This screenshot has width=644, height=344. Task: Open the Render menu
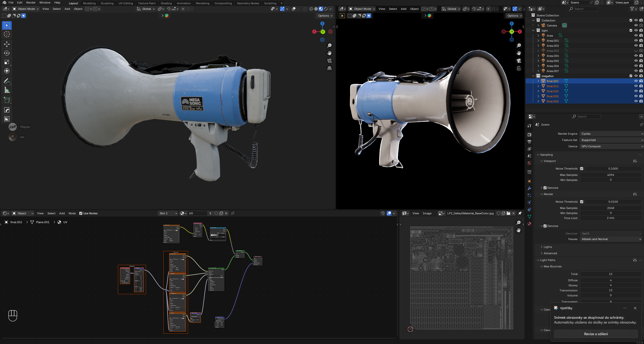pyautogui.click(x=31, y=3)
